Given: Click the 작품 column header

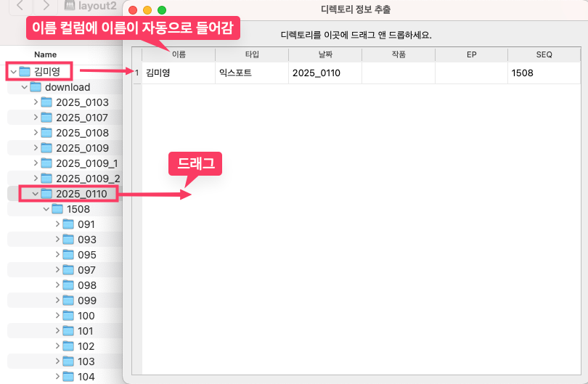Looking at the screenshot, I should pos(399,54).
